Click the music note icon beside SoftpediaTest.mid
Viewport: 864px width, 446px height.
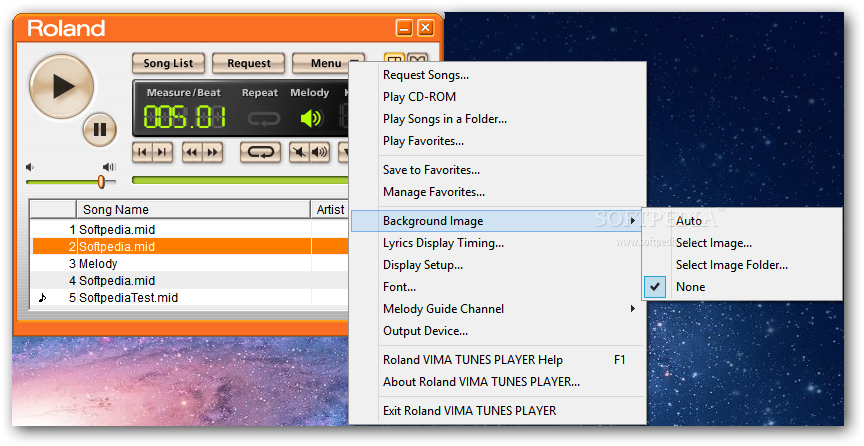click(x=42, y=298)
